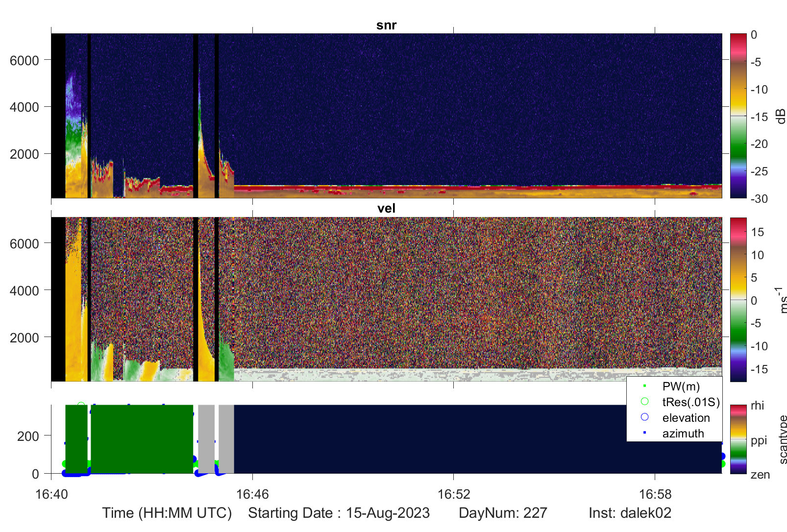Click the 4000 tick on vel axis

(x=25, y=290)
